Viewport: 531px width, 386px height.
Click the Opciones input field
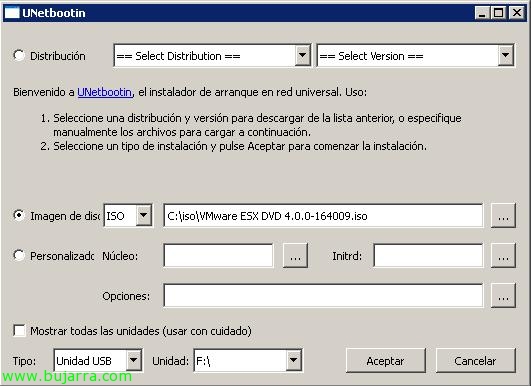pos(323,296)
